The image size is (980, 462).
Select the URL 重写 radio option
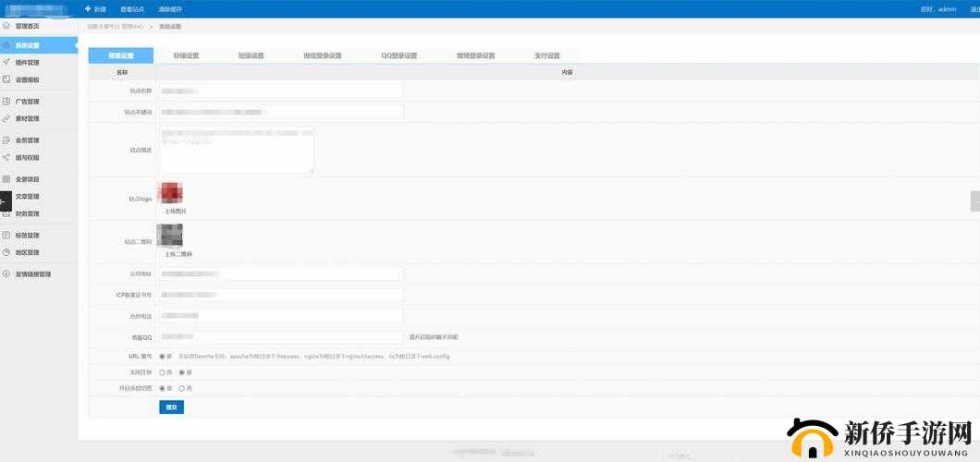(163, 356)
